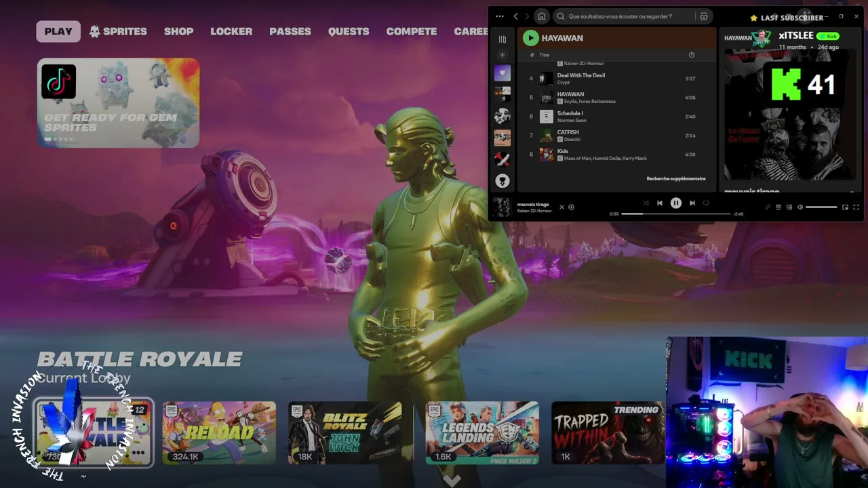Mute the Spotify volume

click(x=800, y=207)
